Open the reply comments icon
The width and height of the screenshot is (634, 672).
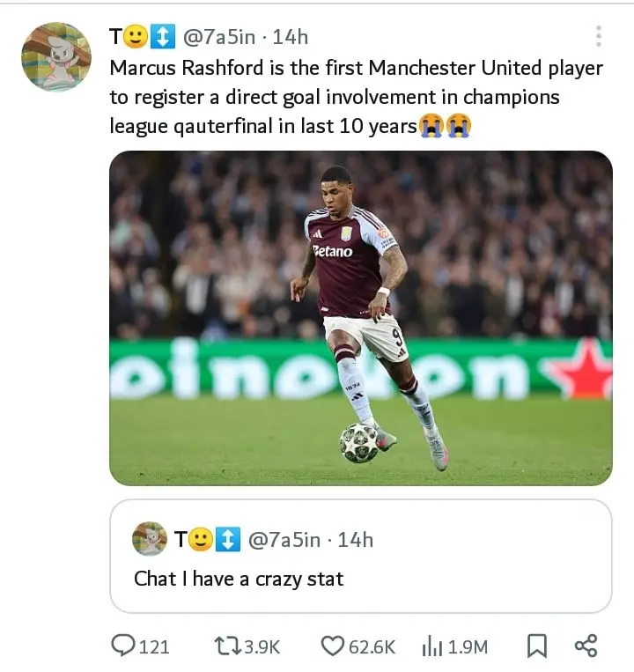coord(122,646)
